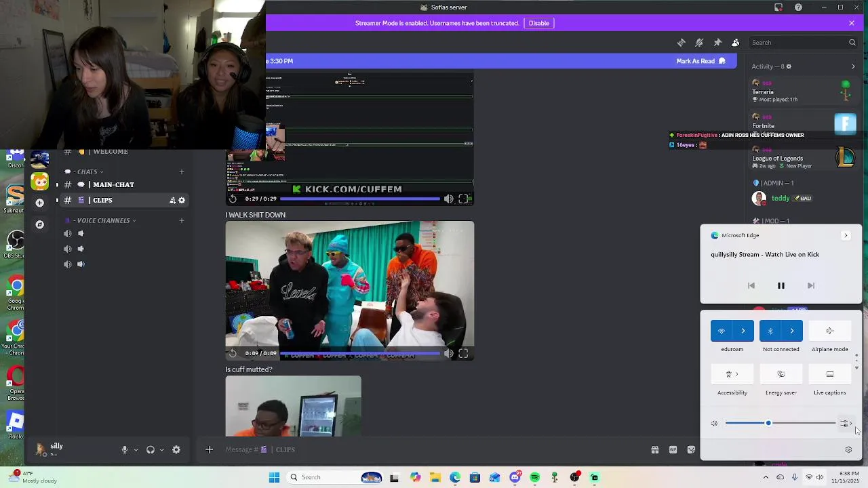Adjust the system volume slider
This screenshot has height=488, width=868.
pos(781,424)
